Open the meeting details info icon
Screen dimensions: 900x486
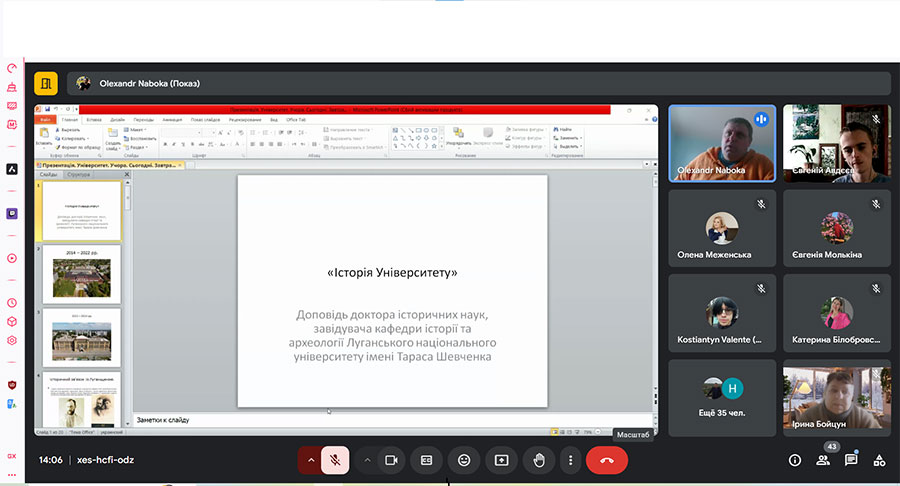click(795, 460)
